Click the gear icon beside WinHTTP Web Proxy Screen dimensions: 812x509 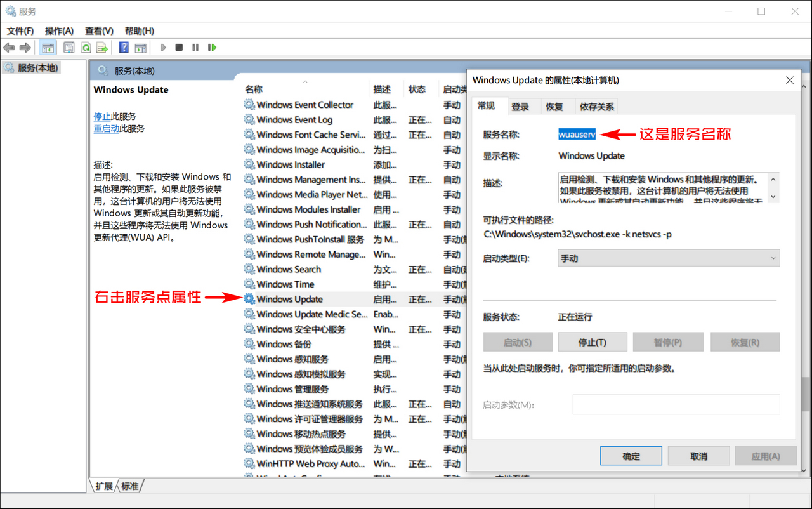click(x=249, y=464)
